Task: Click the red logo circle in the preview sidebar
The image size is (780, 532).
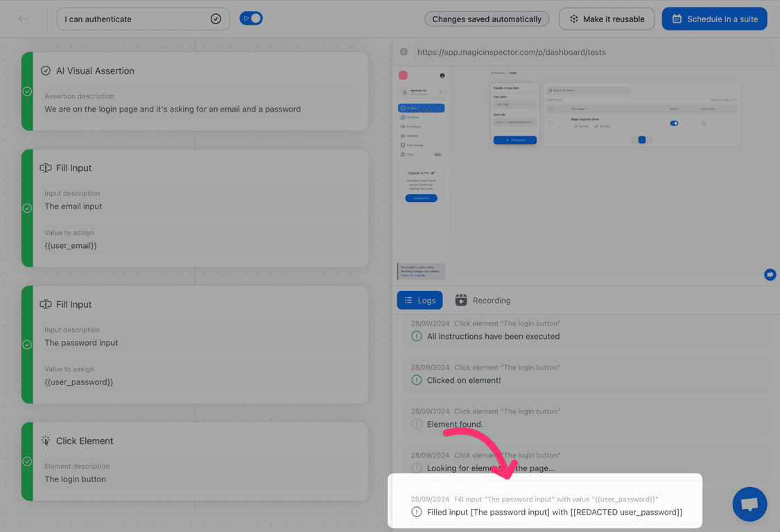Action: point(403,75)
